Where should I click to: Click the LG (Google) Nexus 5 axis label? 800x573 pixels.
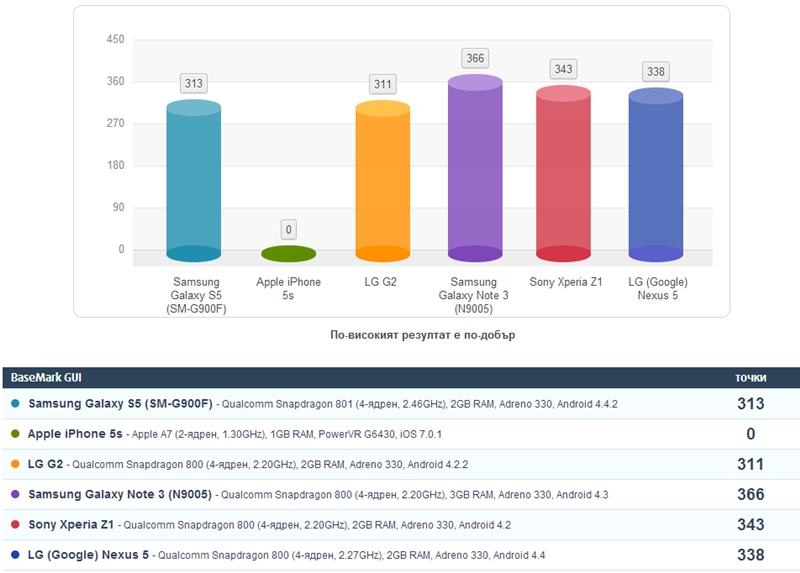coord(658,289)
